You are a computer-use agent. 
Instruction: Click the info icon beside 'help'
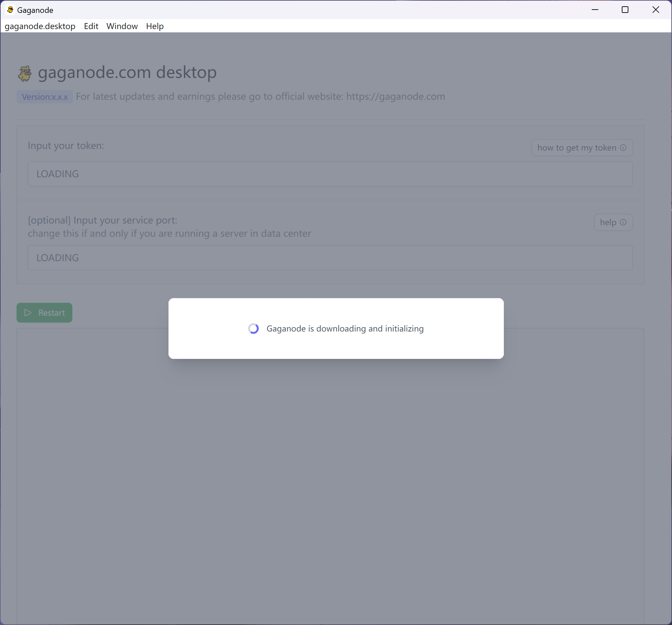tap(623, 222)
